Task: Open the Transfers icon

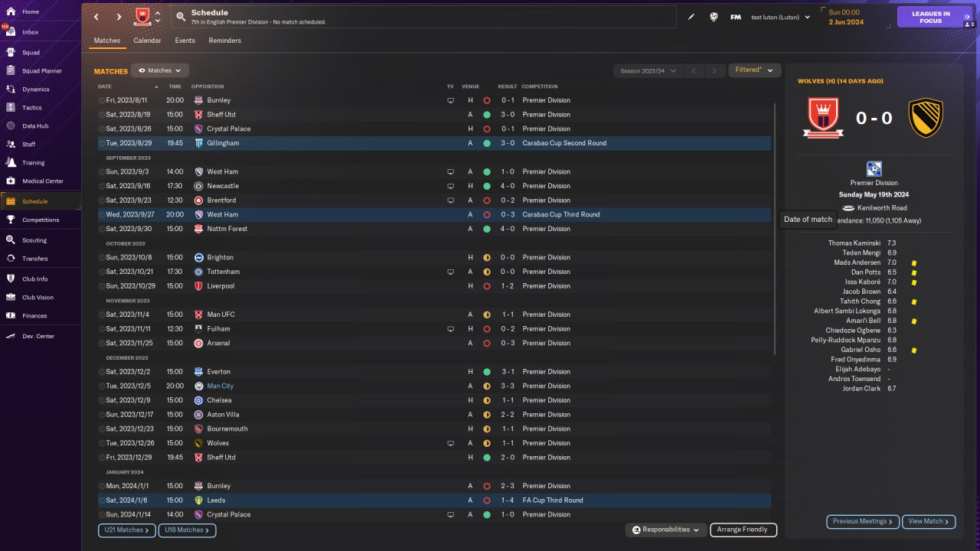Action: (11, 259)
